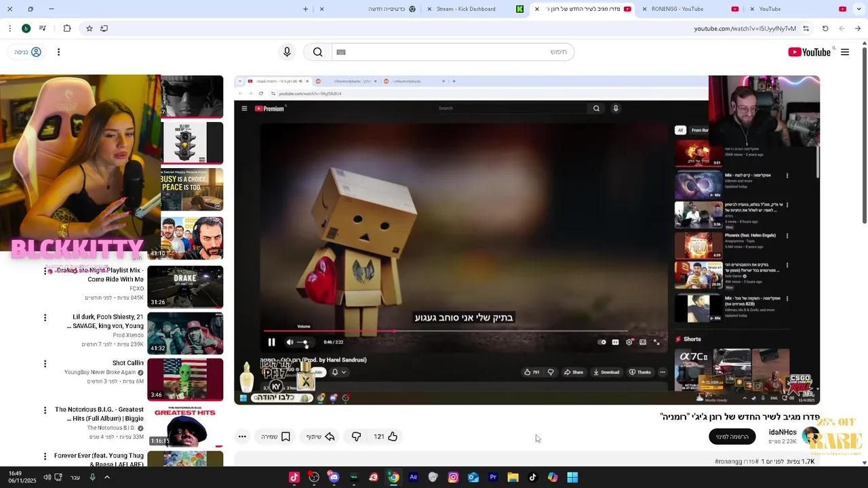This screenshot has height=488, width=868.
Task: Open the browser profile avatar
Action: pyautogui.click(x=26, y=28)
